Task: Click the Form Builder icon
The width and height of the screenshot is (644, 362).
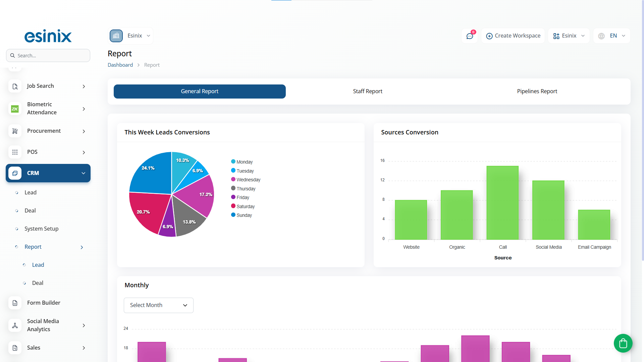Action: pyautogui.click(x=15, y=303)
